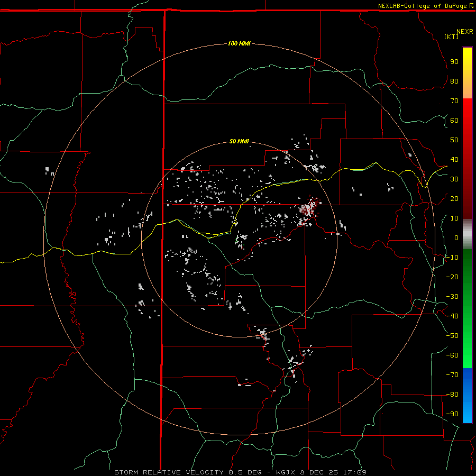
Task: Click the blue bottom segment of the color bar
Action: [x=467, y=396]
